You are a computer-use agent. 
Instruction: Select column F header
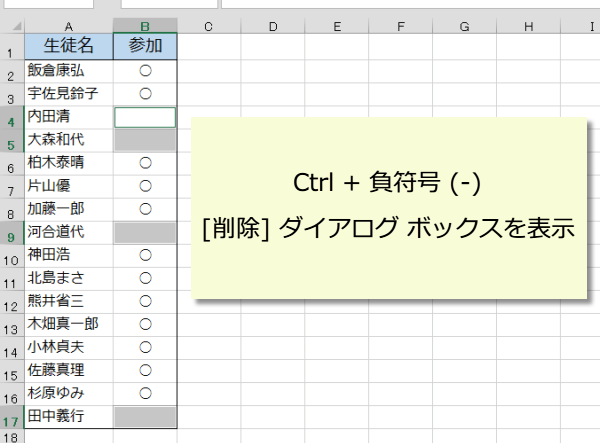pyautogui.click(x=399, y=26)
